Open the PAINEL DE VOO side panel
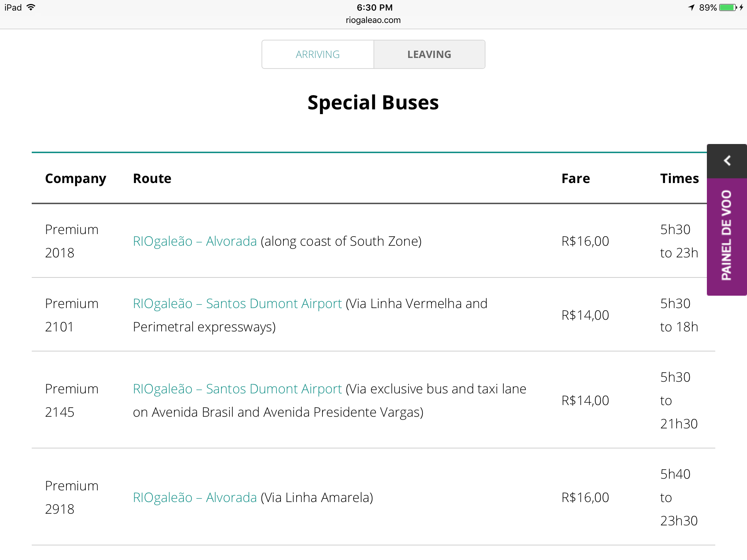The image size is (747, 560). pyautogui.click(x=727, y=236)
